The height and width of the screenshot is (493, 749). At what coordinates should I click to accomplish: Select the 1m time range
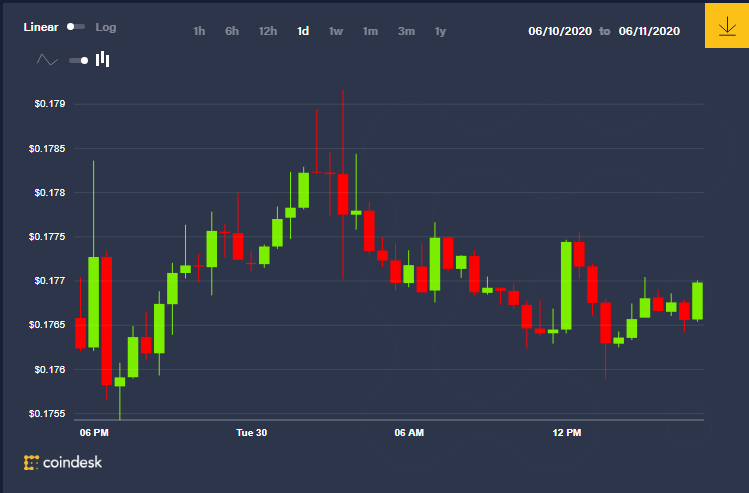(370, 31)
